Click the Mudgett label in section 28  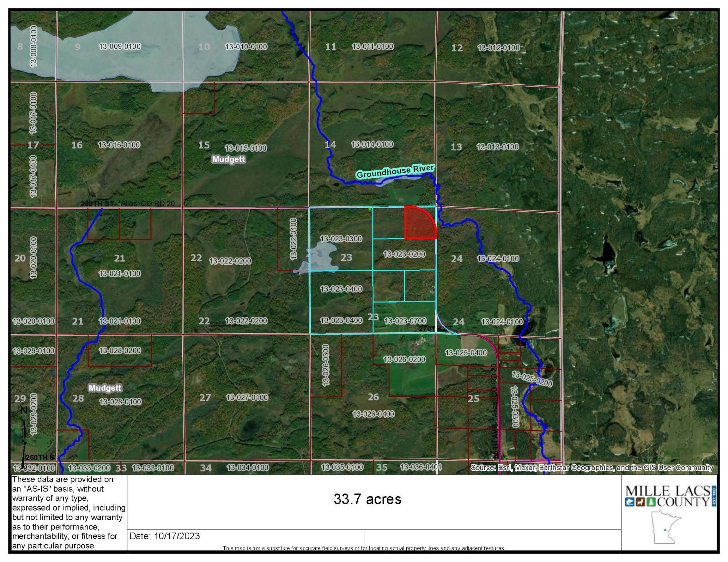pyautogui.click(x=105, y=388)
